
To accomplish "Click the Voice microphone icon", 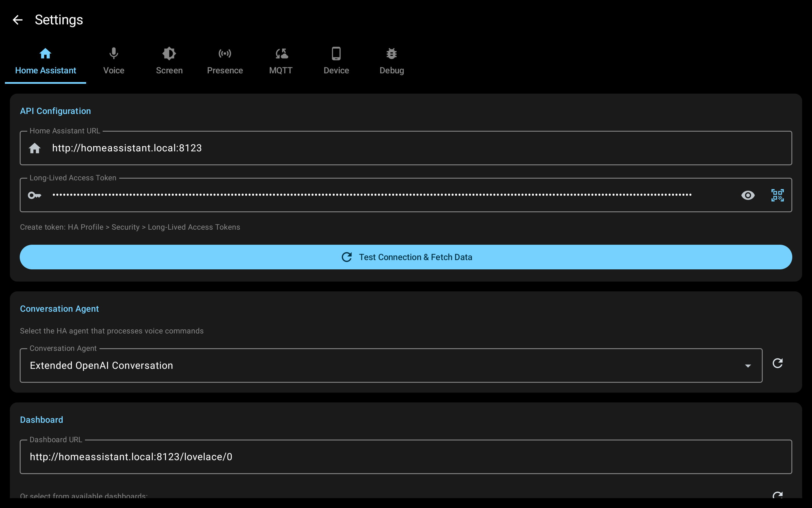I will [x=114, y=53].
